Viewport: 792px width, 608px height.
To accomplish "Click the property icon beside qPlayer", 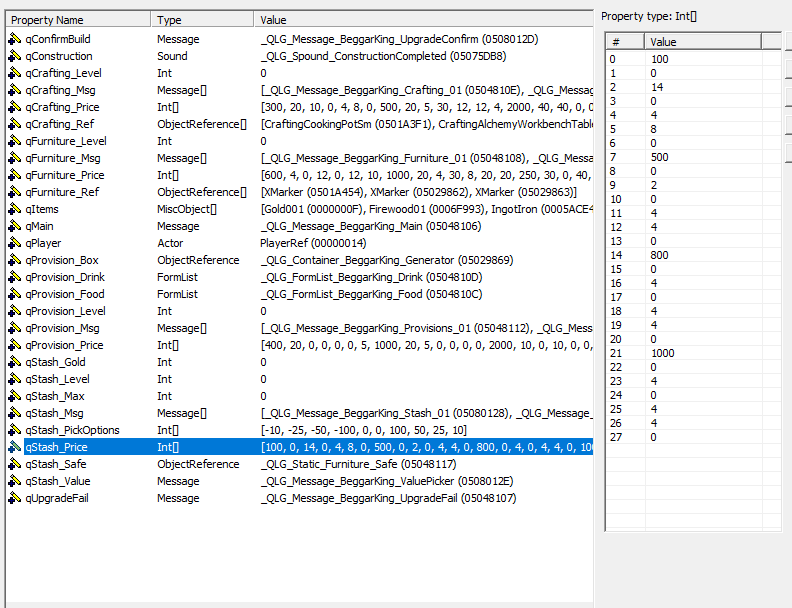I will click(x=15, y=243).
